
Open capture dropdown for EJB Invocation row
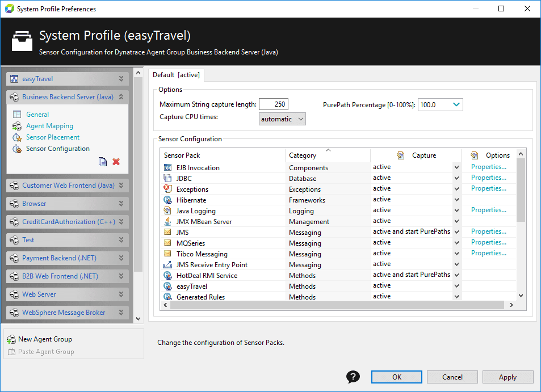pyautogui.click(x=456, y=167)
